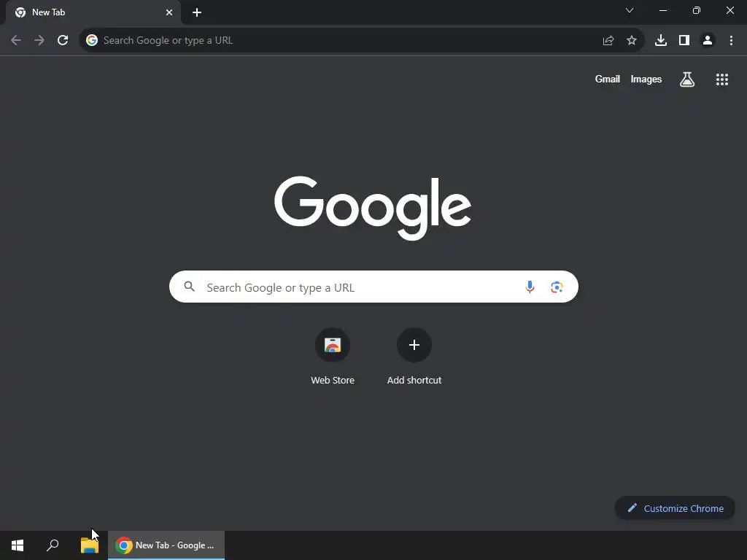Click the magnifier icon in search box
The width and height of the screenshot is (747, 560).
pos(190,286)
